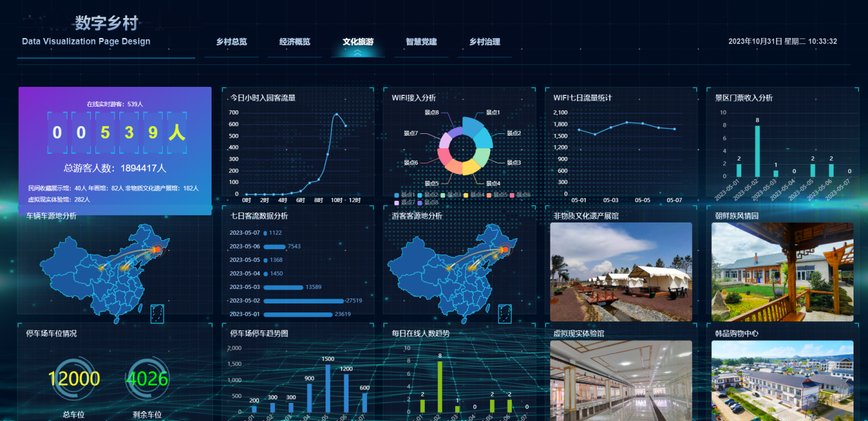Select the 乡村治理 tab
The image size is (868, 421).
[485, 42]
